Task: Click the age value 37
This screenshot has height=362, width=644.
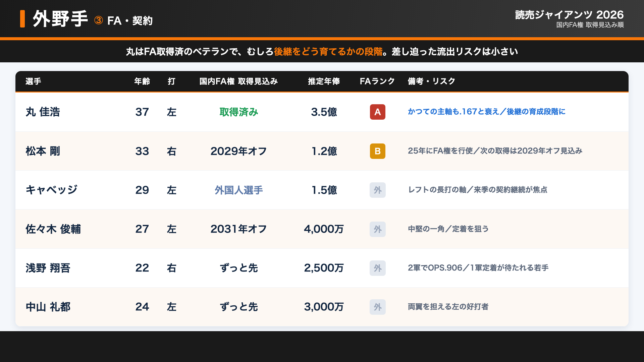Action: pyautogui.click(x=142, y=112)
